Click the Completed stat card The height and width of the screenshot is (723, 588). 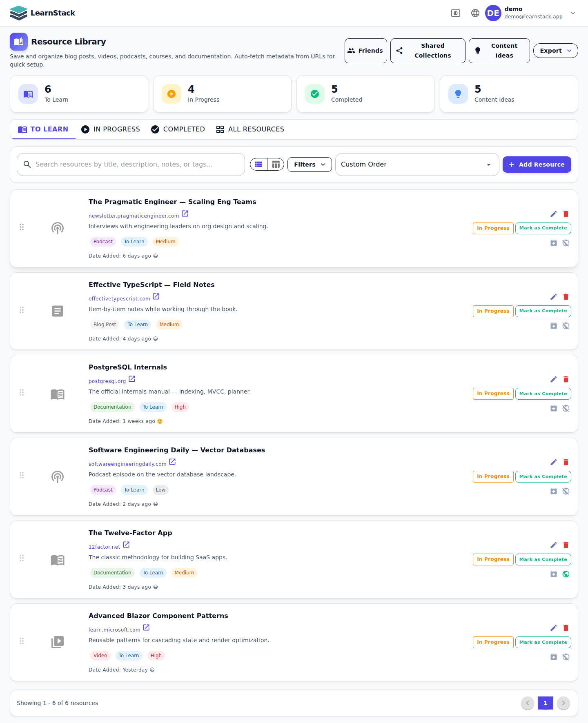click(365, 94)
